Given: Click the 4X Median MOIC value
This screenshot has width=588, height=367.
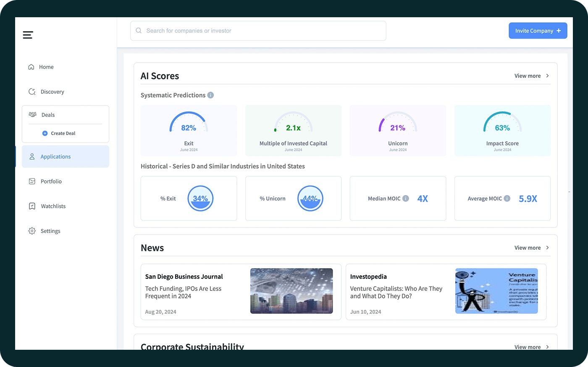Looking at the screenshot, I should click(x=423, y=199).
